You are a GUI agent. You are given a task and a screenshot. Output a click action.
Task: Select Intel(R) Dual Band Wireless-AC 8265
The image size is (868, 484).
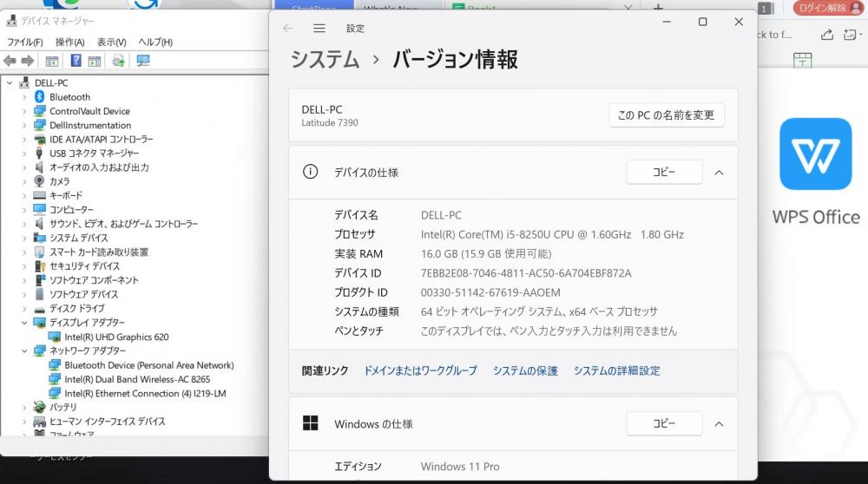pyautogui.click(x=137, y=379)
